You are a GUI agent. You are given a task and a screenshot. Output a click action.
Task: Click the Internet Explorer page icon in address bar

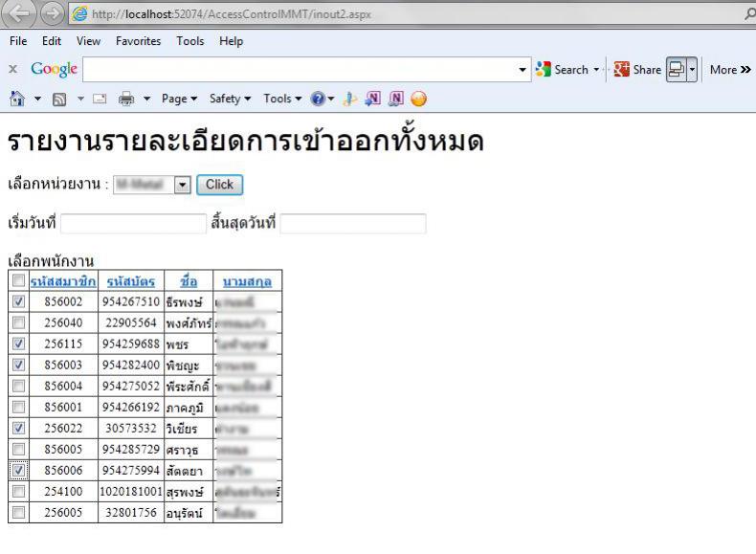coord(79,14)
